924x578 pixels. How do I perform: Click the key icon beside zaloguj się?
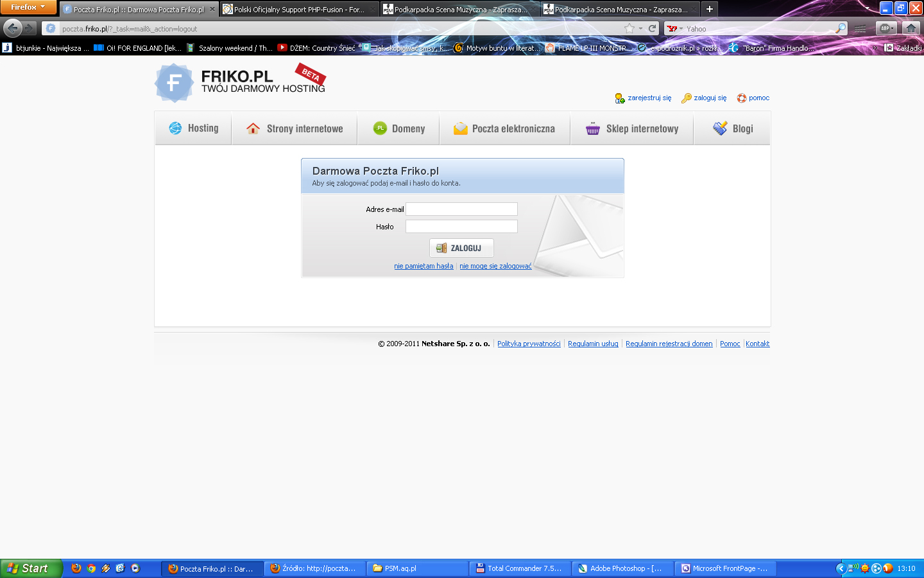(x=687, y=98)
